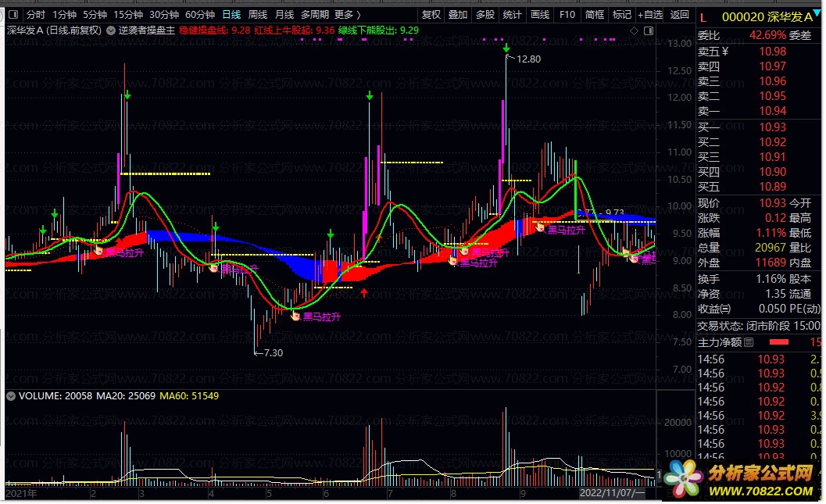This screenshot has width=826, height=504.
Task: Click the red up arrow signal below the candles
Action: pyautogui.click(x=364, y=292)
